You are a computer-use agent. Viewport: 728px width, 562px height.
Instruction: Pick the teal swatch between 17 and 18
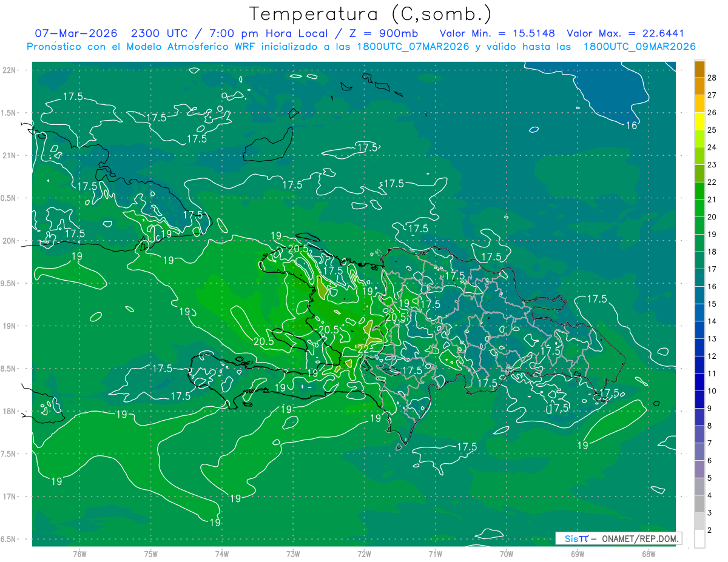(x=699, y=261)
